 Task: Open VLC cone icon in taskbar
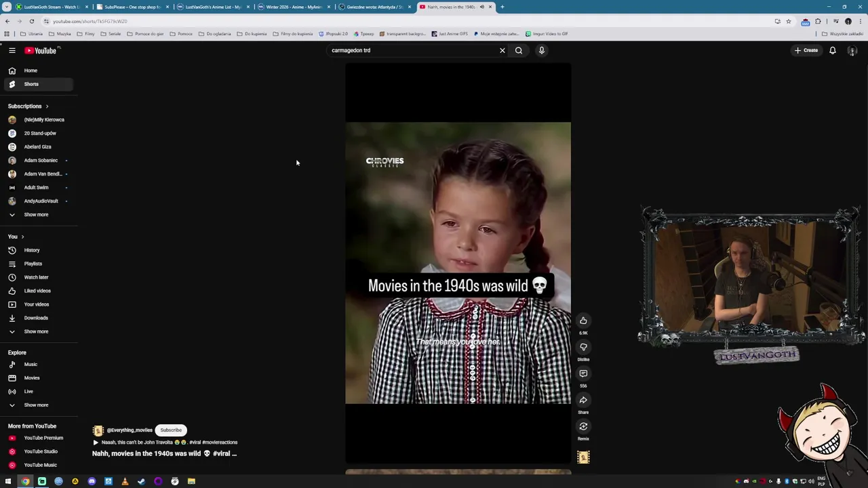pyautogui.click(x=125, y=481)
